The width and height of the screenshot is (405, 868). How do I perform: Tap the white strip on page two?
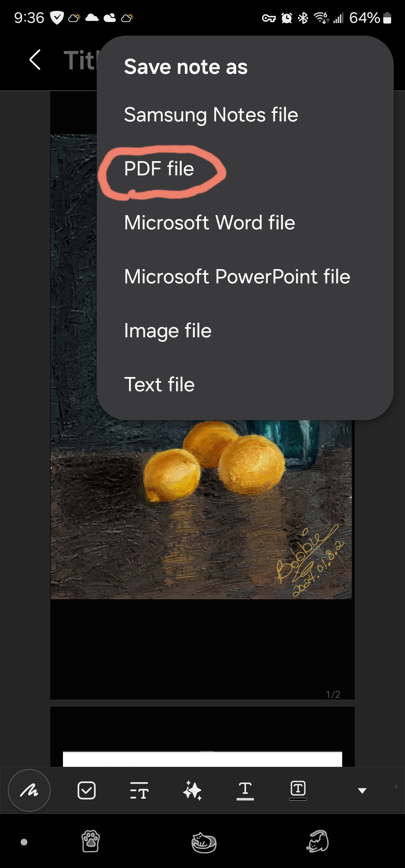point(202,759)
